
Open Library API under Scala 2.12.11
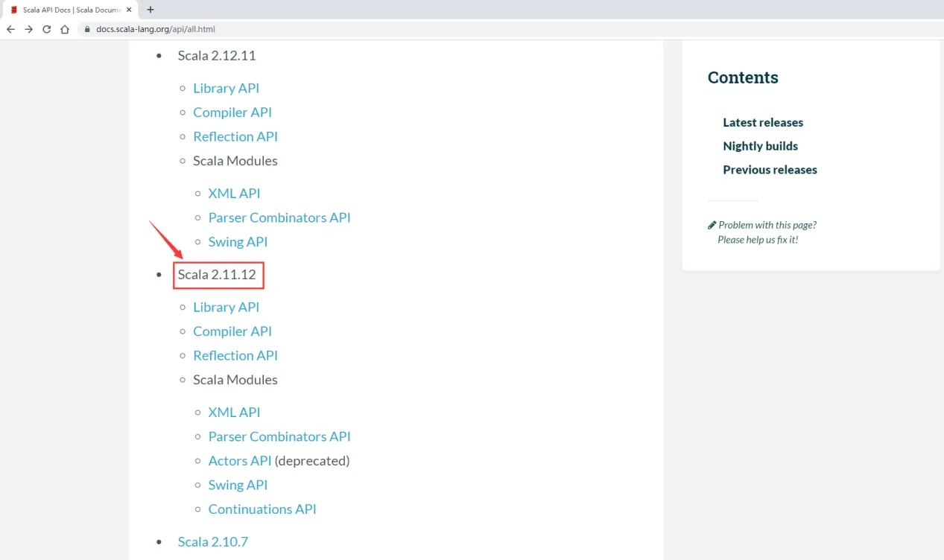click(226, 88)
